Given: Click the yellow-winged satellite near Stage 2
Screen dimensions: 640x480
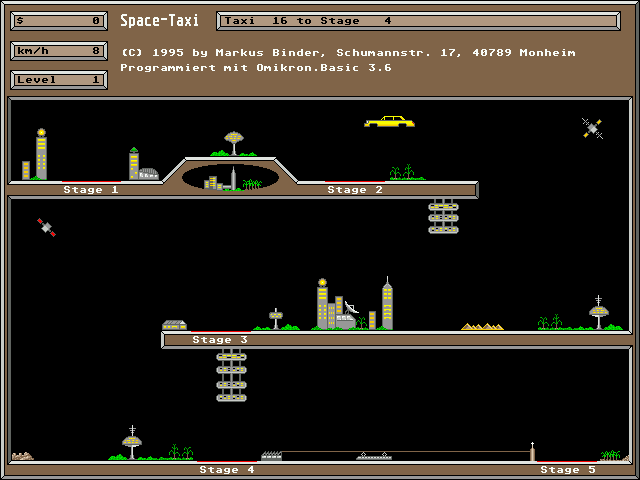Looking at the screenshot, I should tap(592, 129).
